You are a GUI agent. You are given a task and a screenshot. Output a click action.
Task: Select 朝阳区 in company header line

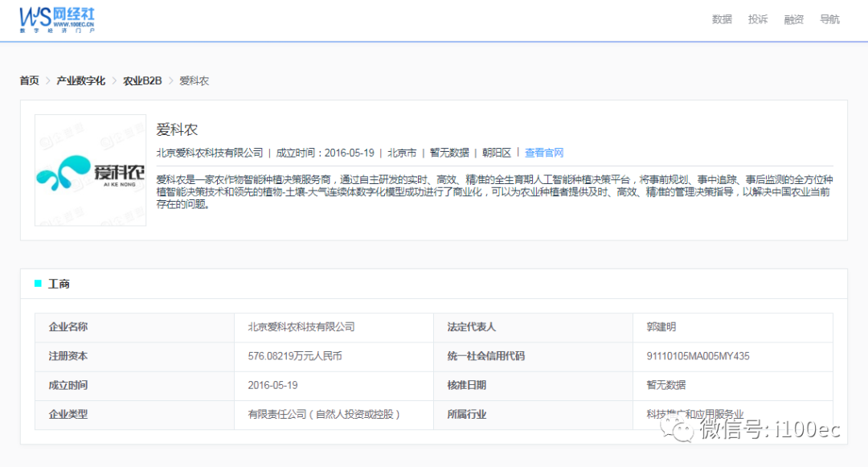pyautogui.click(x=497, y=153)
